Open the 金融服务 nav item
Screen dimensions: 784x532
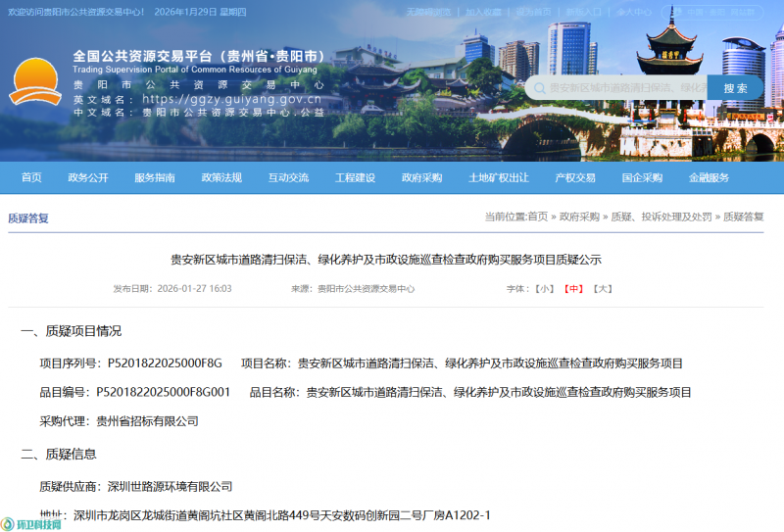point(709,177)
